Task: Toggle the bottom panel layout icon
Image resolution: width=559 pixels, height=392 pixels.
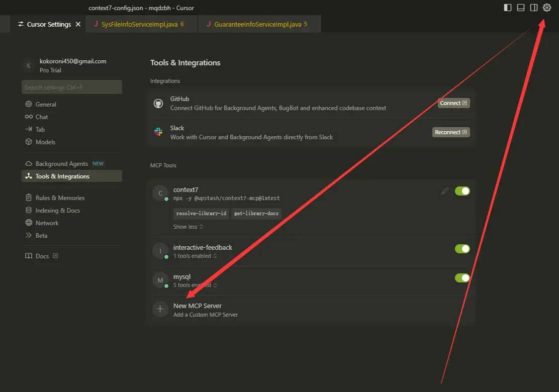Action: [x=521, y=8]
